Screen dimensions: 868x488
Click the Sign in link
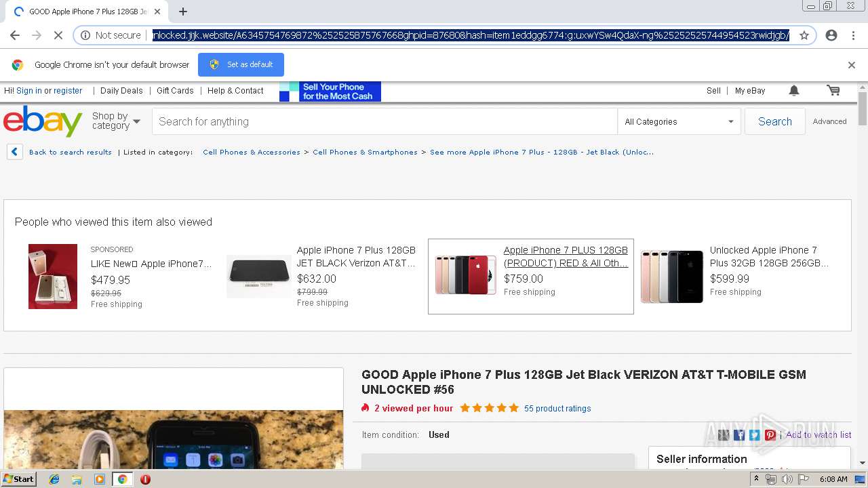[29, 90]
